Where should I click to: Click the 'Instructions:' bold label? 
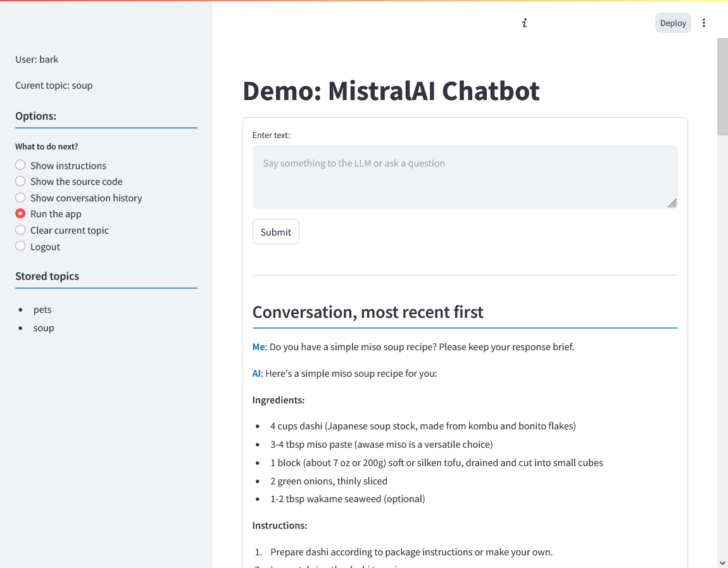click(x=280, y=526)
